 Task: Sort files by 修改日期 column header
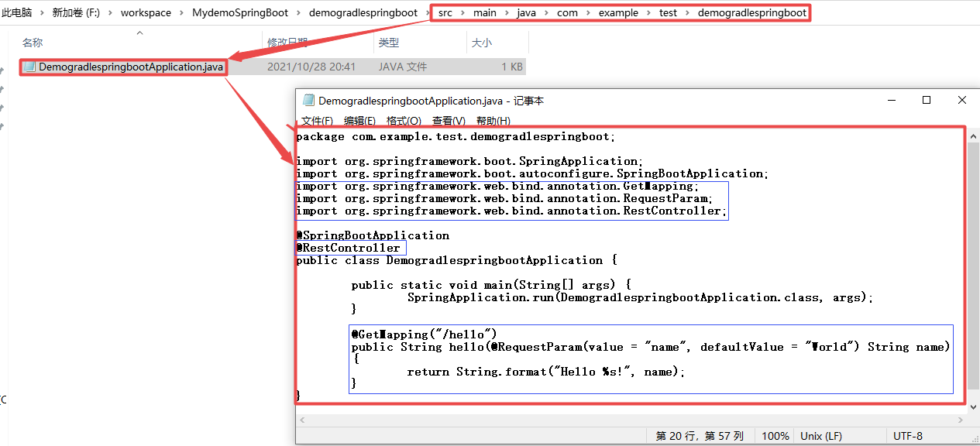click(x=287, y=43)
